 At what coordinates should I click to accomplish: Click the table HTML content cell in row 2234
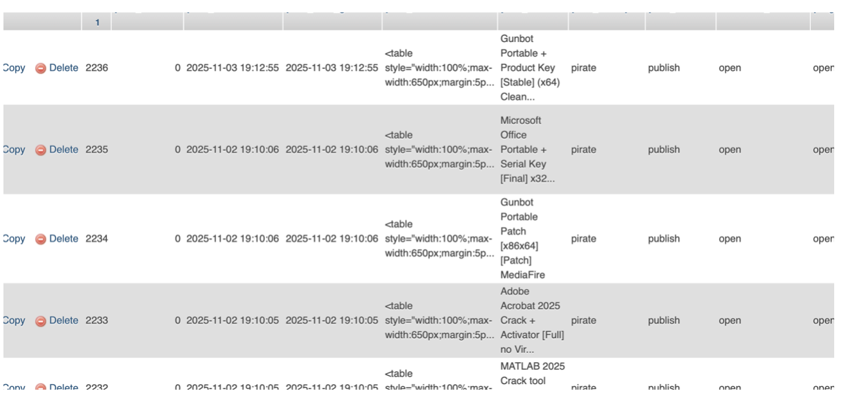(x=439, y=239)
